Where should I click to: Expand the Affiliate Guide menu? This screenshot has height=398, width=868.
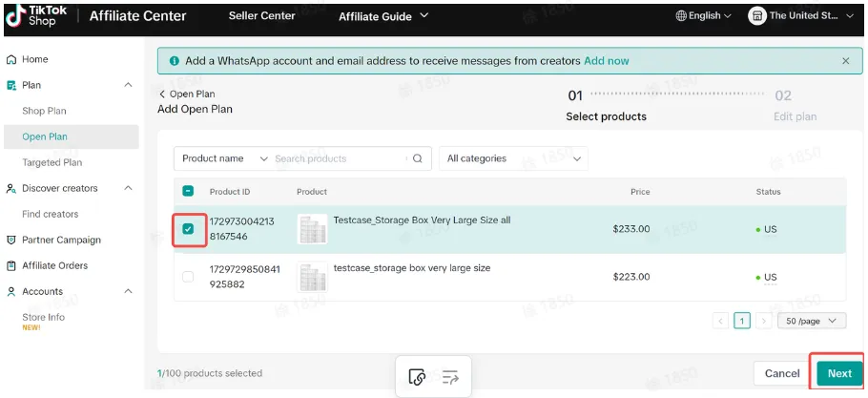tap(383, 16)
